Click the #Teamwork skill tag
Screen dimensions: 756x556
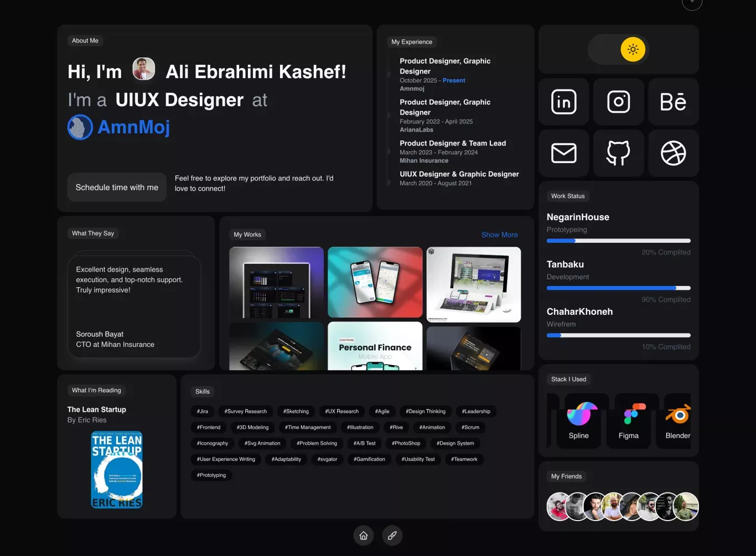pos(464,460)
